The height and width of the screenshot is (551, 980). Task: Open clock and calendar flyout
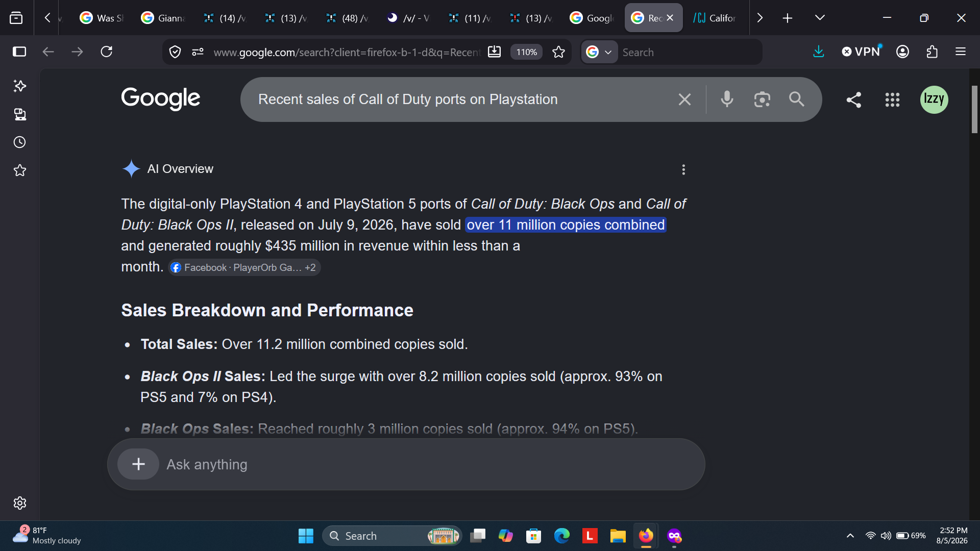pos(952,535)
